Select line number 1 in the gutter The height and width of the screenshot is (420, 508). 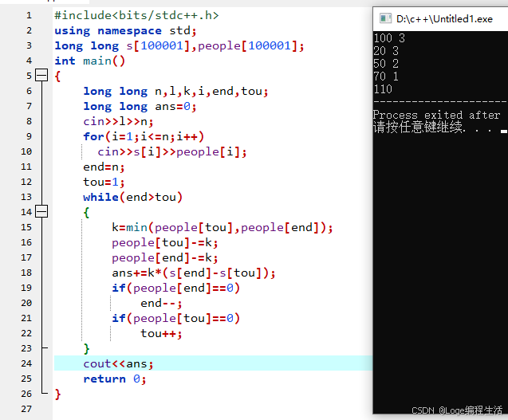30,15
